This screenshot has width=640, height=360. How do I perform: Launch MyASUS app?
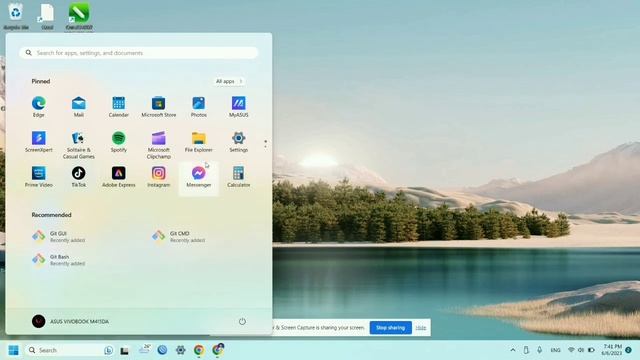click(238, 107)
